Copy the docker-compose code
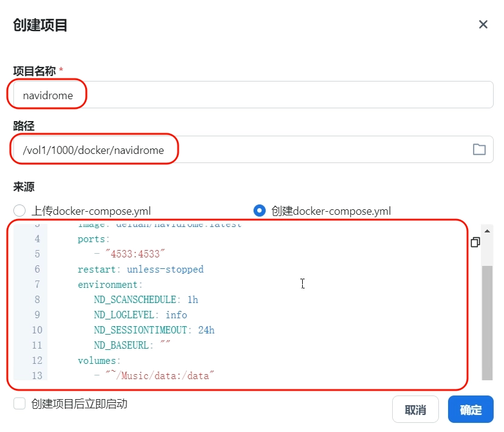Screen dimensions: 504x432 click(475, 242)
